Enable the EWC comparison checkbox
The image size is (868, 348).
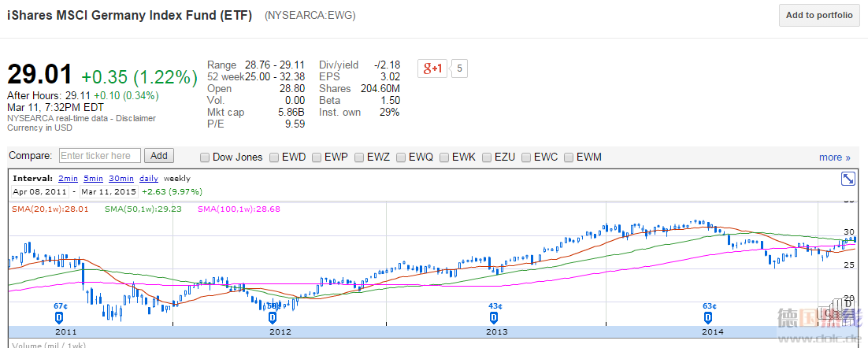click(x=526, y=157)
